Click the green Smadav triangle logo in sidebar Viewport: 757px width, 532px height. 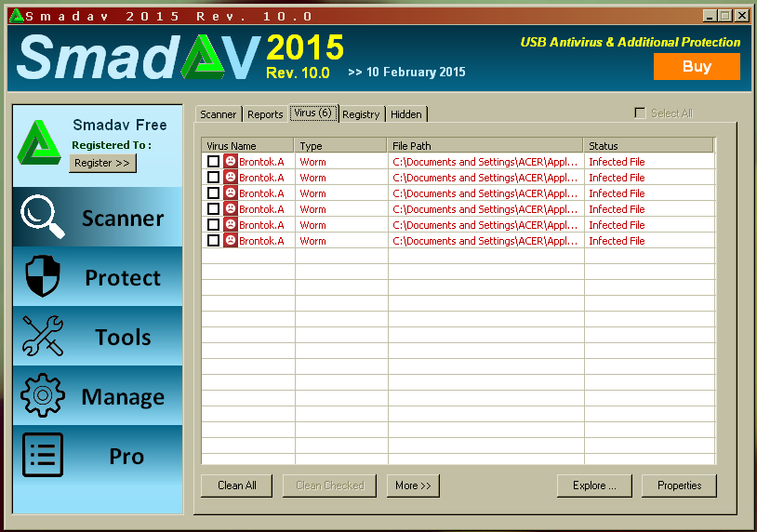coord(39,142)
